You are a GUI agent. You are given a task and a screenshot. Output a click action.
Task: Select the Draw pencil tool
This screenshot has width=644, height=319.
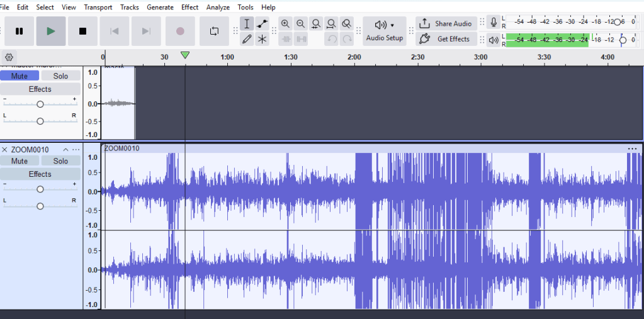coord(247,39)
